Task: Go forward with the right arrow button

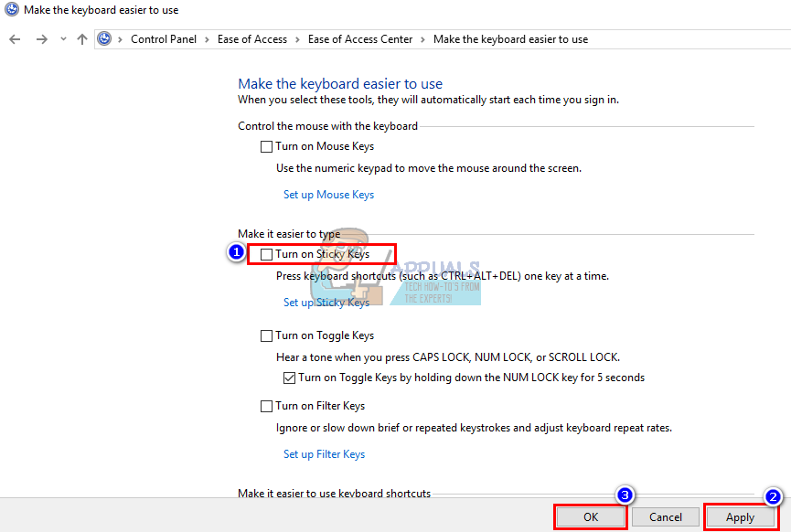Action: [42, 39]
